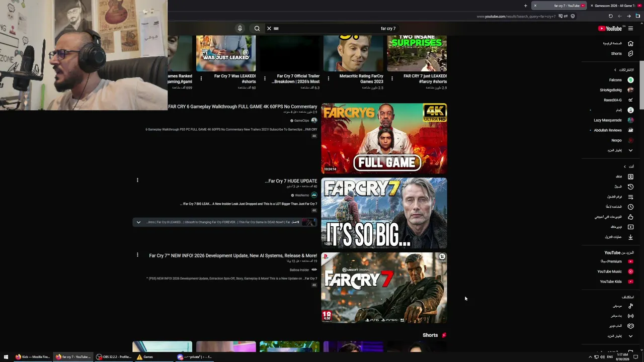Expand the Subscriptions section header
This screenshot has width=644, height=362.
point(624,70)
